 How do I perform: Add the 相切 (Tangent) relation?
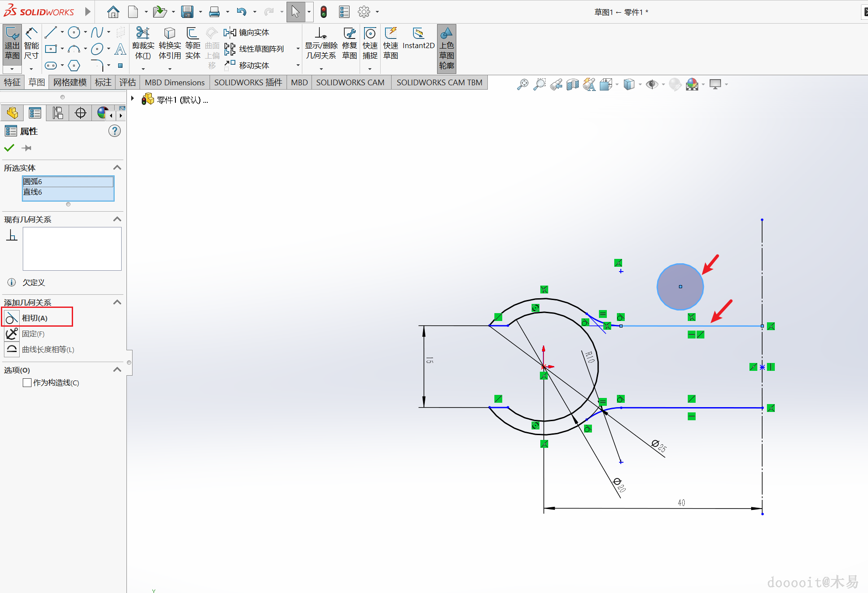(35, 318)
